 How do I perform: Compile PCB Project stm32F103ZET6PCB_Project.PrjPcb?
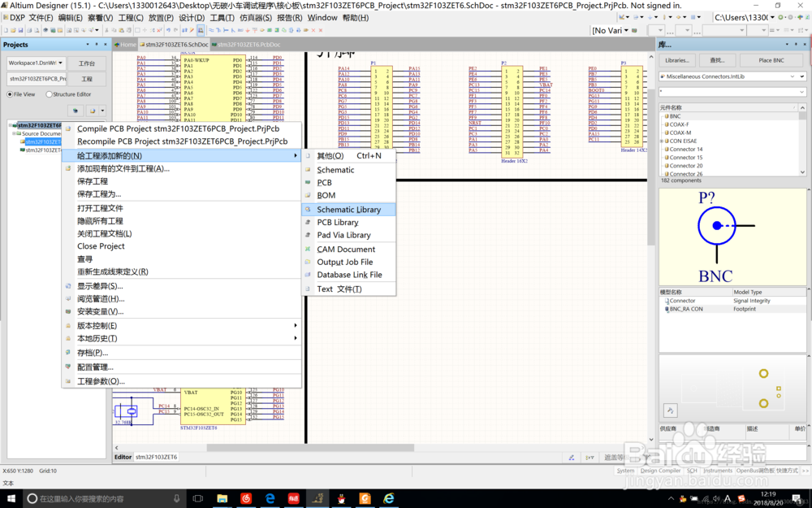coord(181,128)
